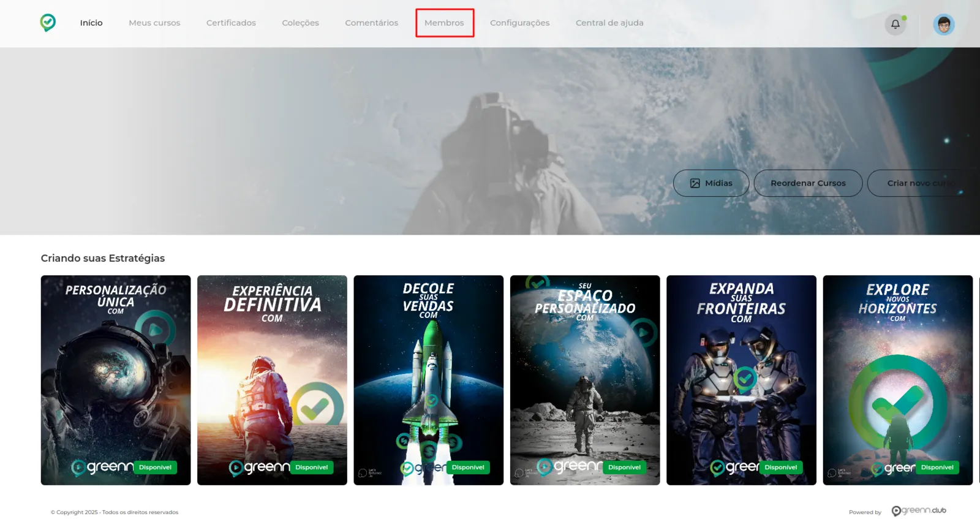This screenshot has height=519, width=980.
Task: Open Meus cursos in the navigation
Action: click(x=154, y=23)
